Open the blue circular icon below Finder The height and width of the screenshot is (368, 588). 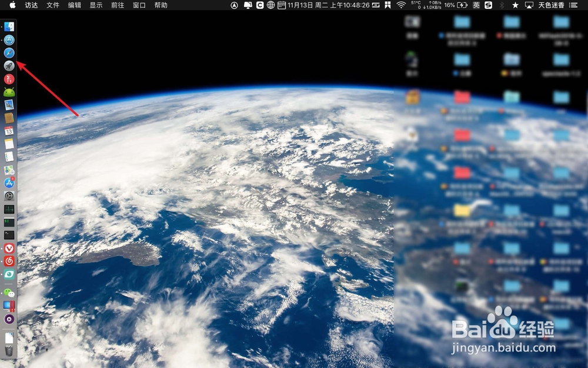pos(9,40)
